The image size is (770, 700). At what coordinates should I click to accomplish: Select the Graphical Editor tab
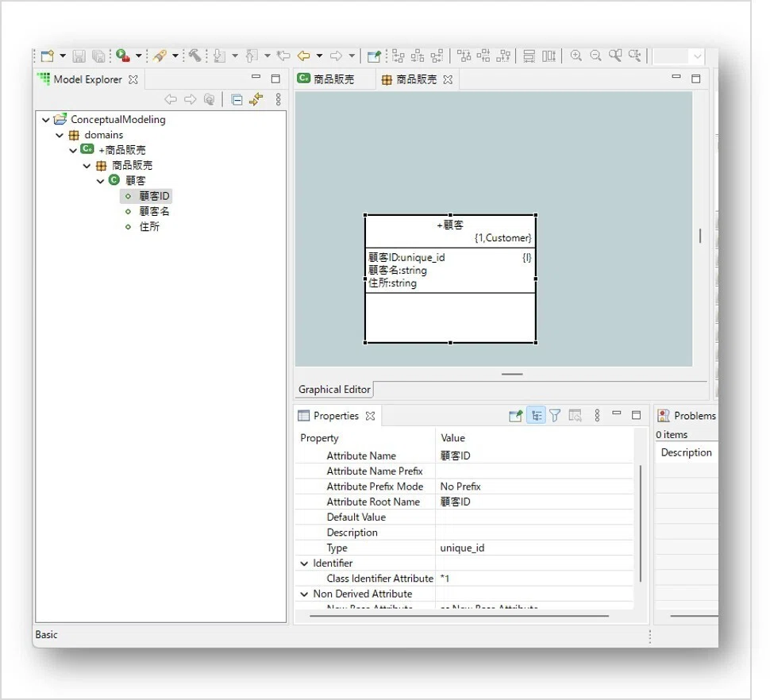point(334,389)
